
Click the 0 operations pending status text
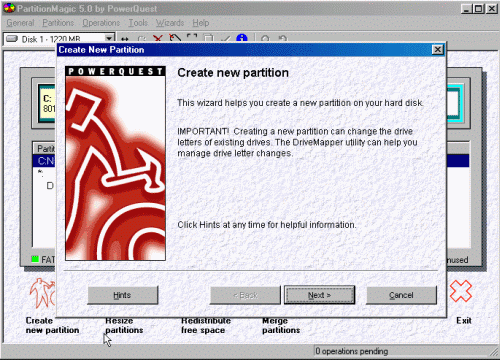pyautogui.click(x=352, y=351)
